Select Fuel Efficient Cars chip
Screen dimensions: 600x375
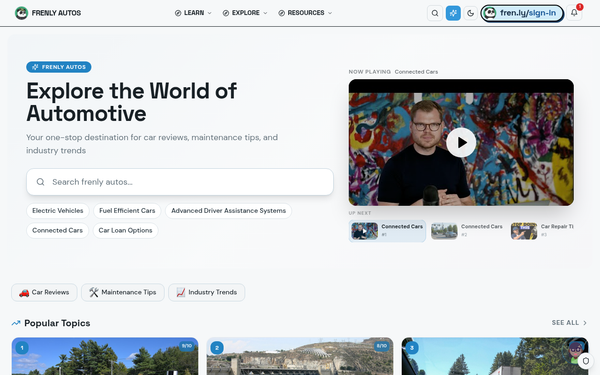pos(127,211)
